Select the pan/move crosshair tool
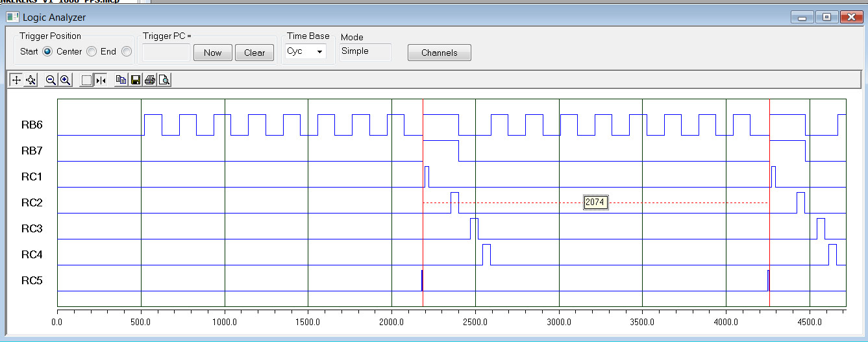This screenshot has height=342, width=868. tap(16, 80)
